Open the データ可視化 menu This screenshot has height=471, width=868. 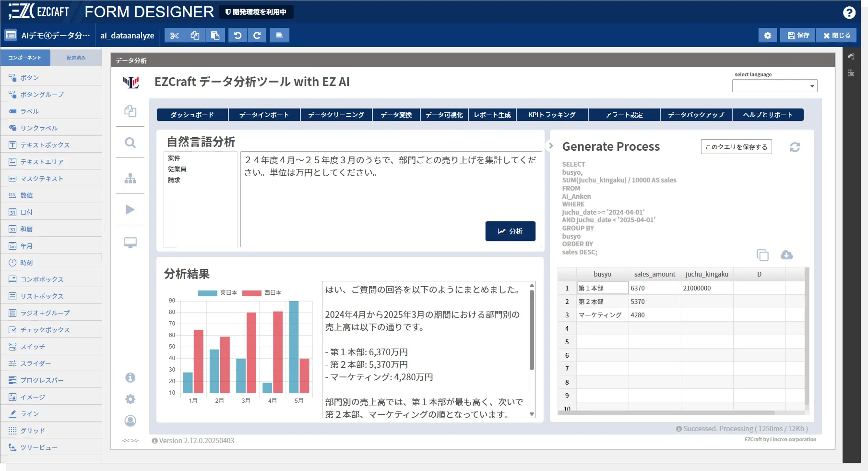coord(444,115)
